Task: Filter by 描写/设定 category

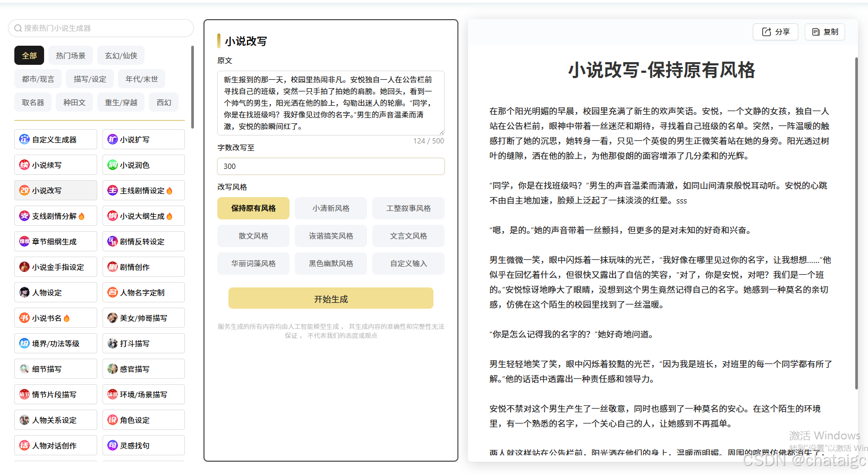Action: point(90,79)
